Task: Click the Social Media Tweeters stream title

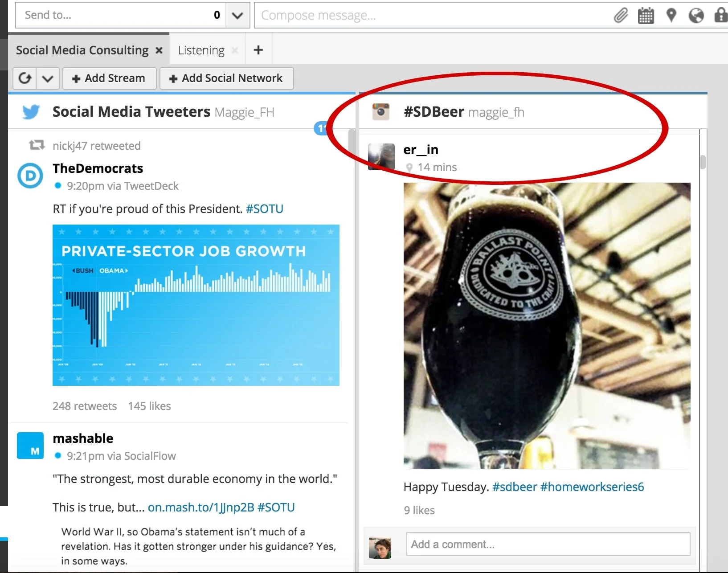Action: tap(131, 111)
